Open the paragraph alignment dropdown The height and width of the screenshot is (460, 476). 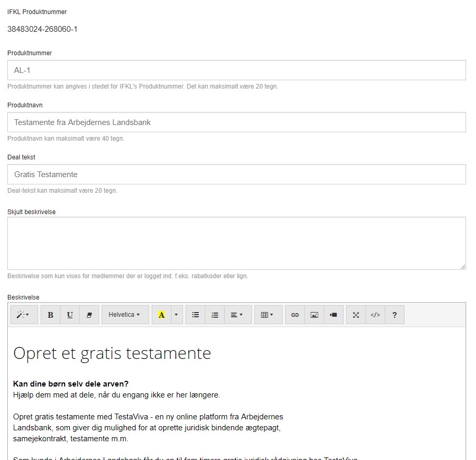pyautogui.click(x=238, y=315)
